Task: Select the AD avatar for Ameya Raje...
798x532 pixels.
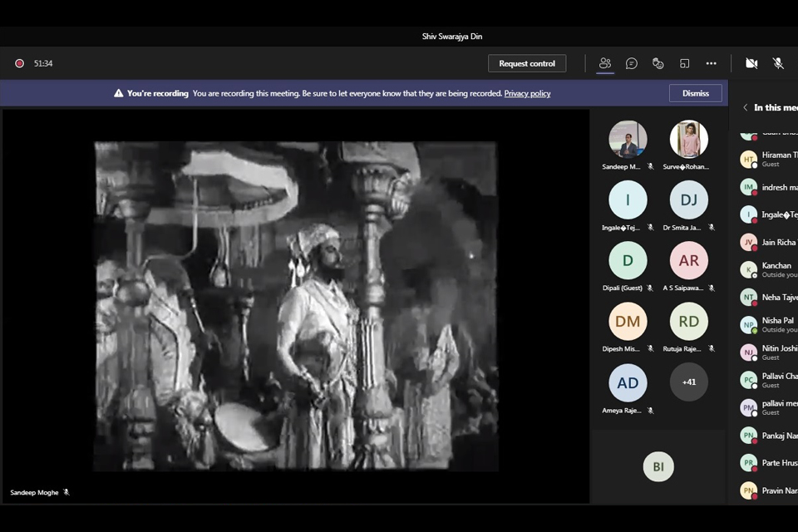Action: (x=628, y=382)
